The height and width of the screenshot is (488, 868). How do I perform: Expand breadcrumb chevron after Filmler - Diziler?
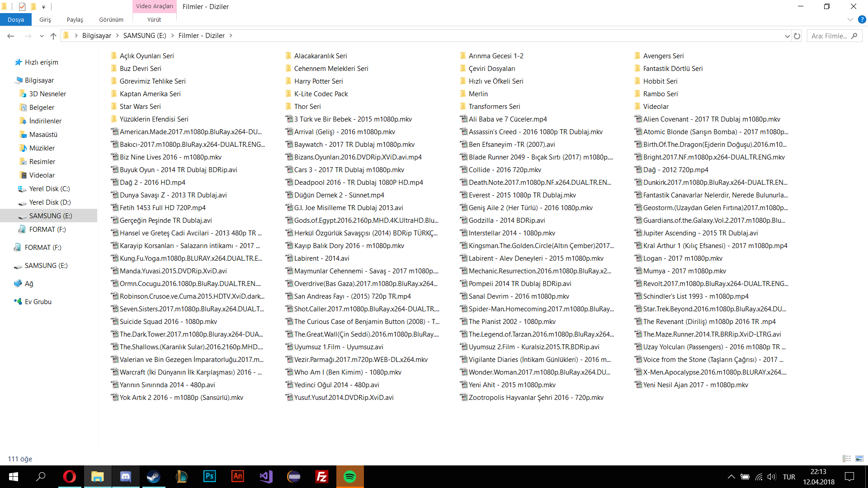[231, 36]
